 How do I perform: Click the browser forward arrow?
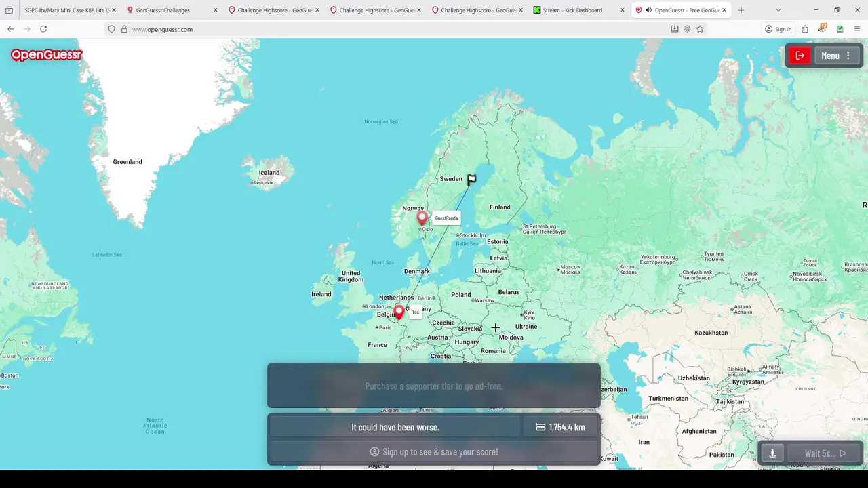(x=27, y=29)
